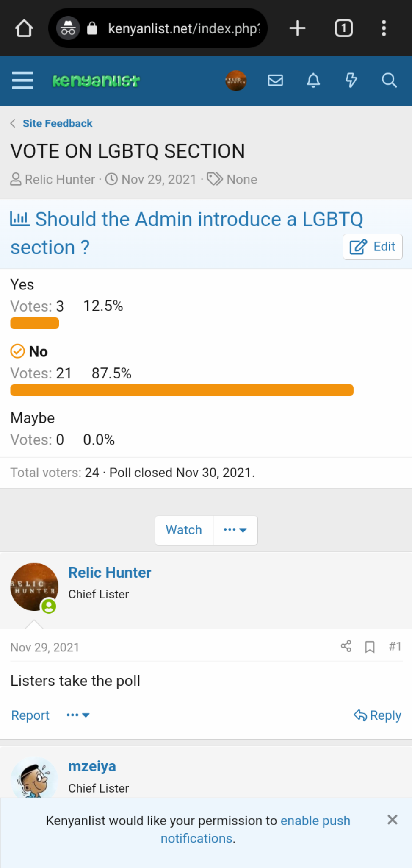Tap the What's new lightning icon

tap(351, 80)
